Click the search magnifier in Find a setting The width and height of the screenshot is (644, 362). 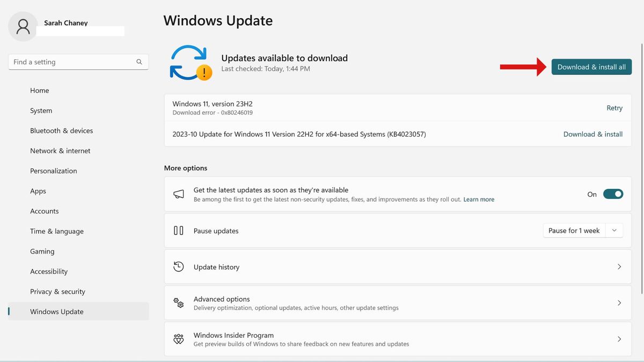coord(139,62)
